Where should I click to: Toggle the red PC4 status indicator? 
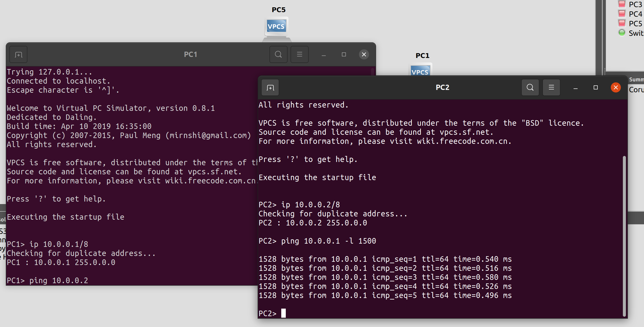[622, 13]
